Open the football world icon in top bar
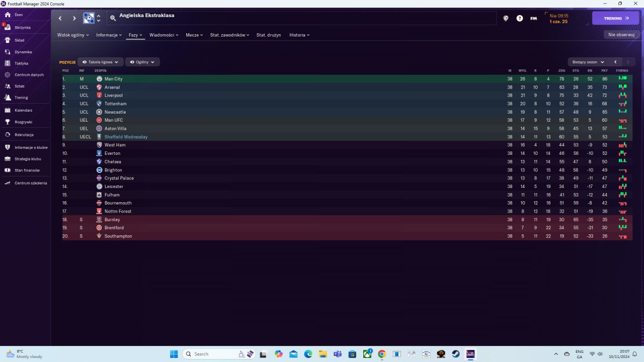The height and width of the screenshot is (362, 644). coord(506,18)
